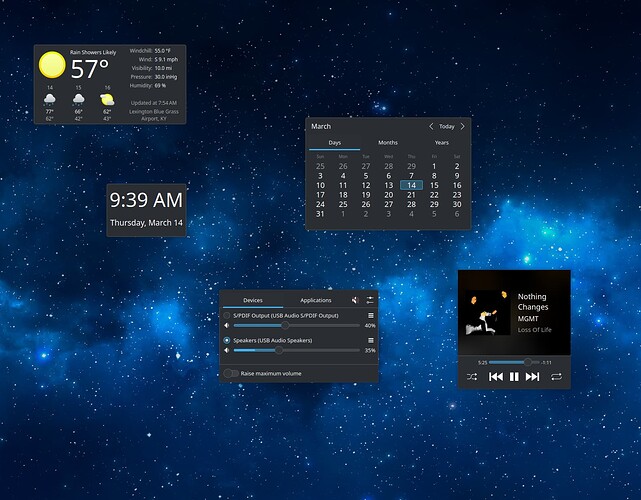This screenshot has height=500, width=641.
Task: Click Lexington Blue Grass Airport location text
Action: click(154, 115)
